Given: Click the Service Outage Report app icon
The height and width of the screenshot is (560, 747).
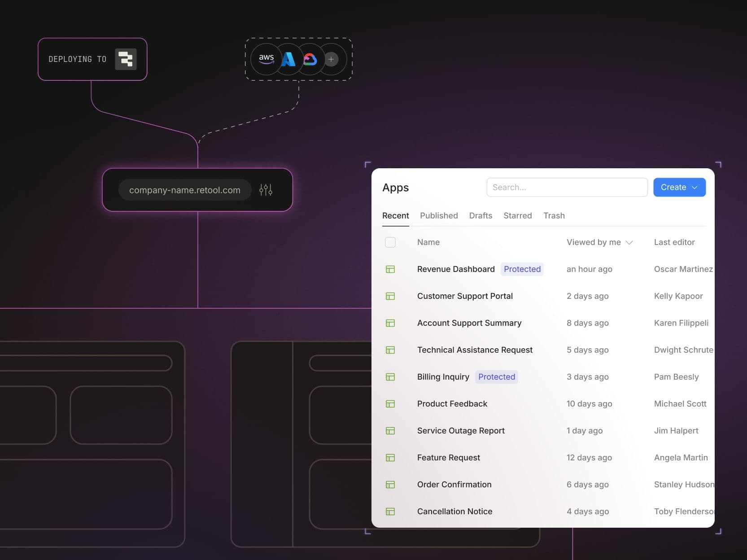Looking at the screenshot, I should pyautogui.click(x=390, y=431).
